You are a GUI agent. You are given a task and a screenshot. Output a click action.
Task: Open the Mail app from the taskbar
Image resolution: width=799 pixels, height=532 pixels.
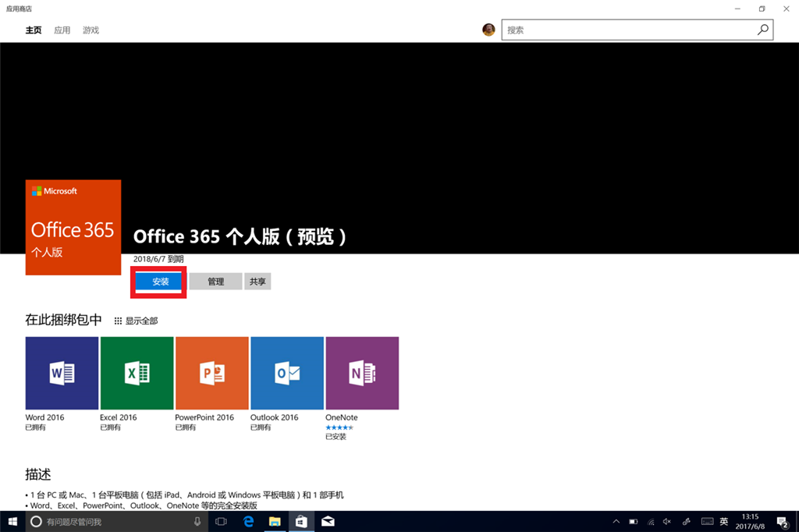[x=328, y=521]
